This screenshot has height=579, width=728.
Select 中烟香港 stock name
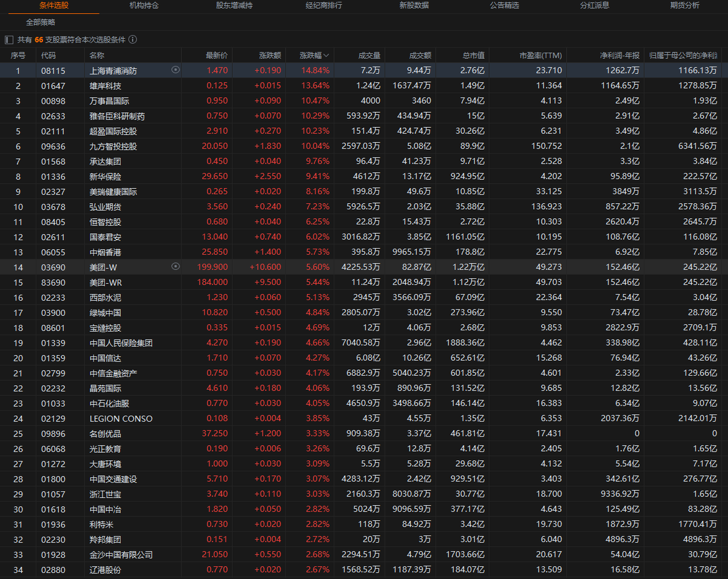click(105, 252)
